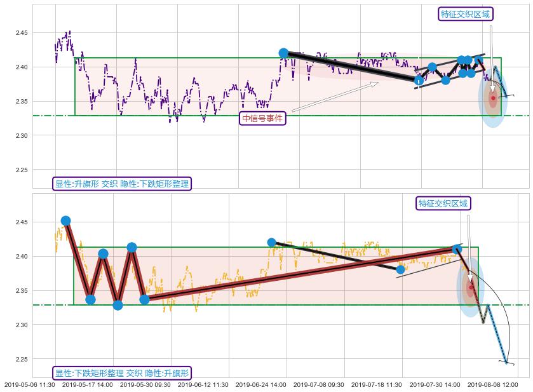Click x-axis label 2019-06-24 14:00
Viewport: 533px width, 392px height.
tap(260, 384)
